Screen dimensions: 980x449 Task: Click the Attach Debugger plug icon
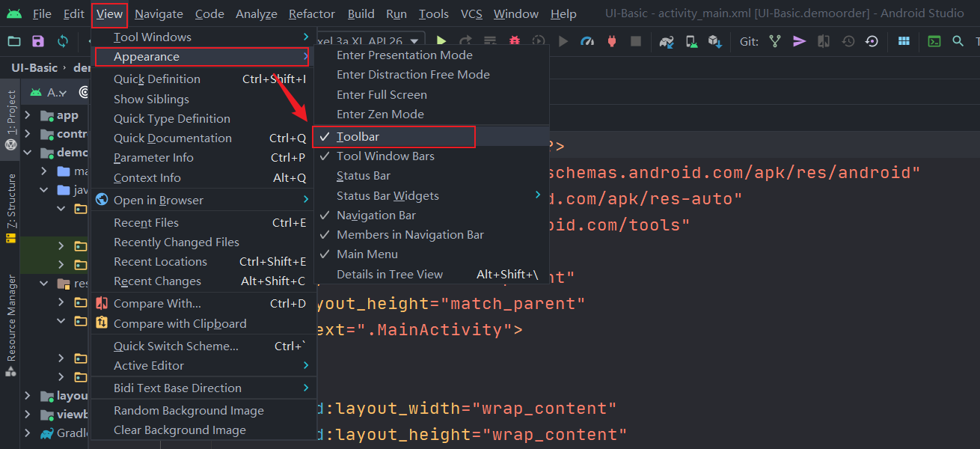coord(611,41)
